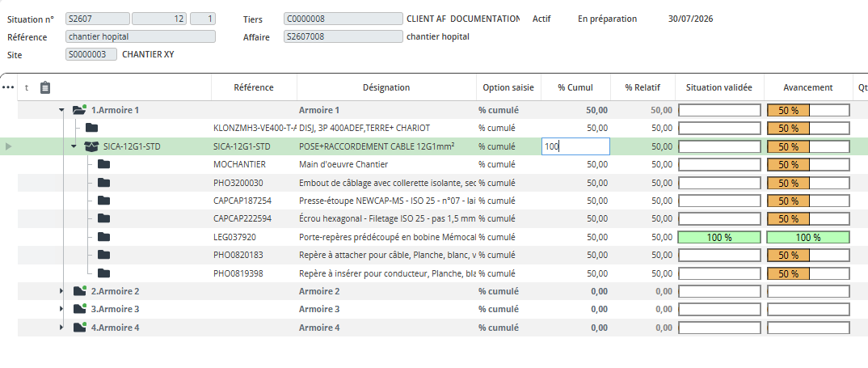Click reference cell CAPCAP187254
The image size is (868, 368).
click(242, 201)
